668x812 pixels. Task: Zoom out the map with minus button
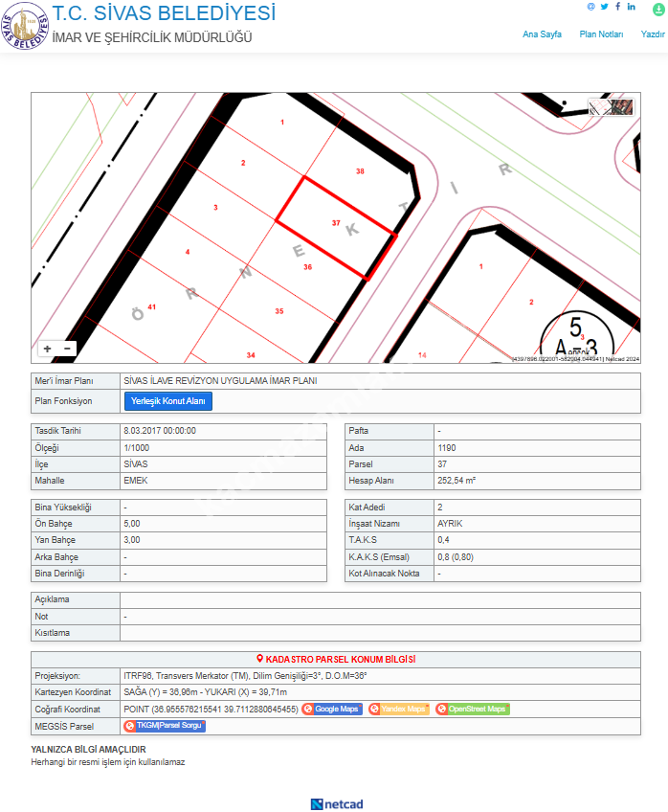67,349
